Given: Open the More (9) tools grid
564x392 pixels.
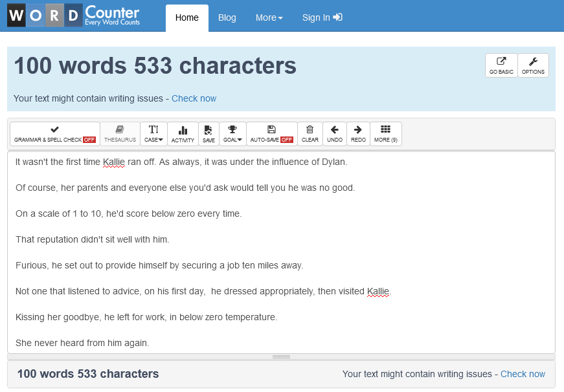Looking at the screenshot, I should pyautogui.click(x=385, y=134).
